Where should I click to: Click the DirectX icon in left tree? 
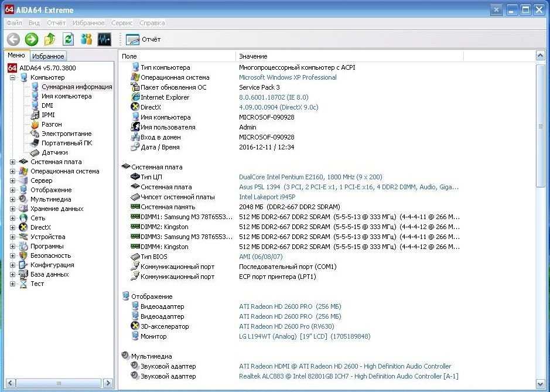pyautogui.click(x=23, y=227)
